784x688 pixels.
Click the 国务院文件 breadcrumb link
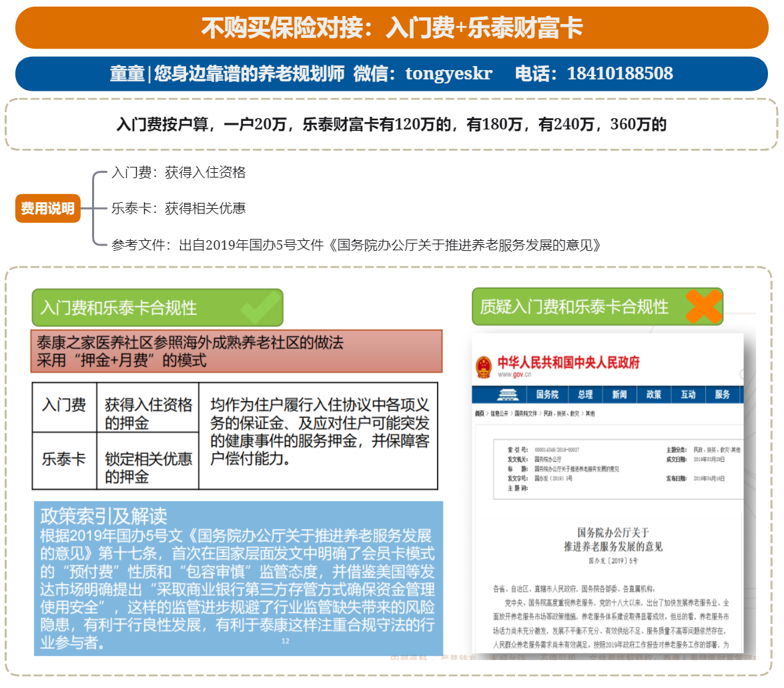pyautogui.click(x=526, y=414)
